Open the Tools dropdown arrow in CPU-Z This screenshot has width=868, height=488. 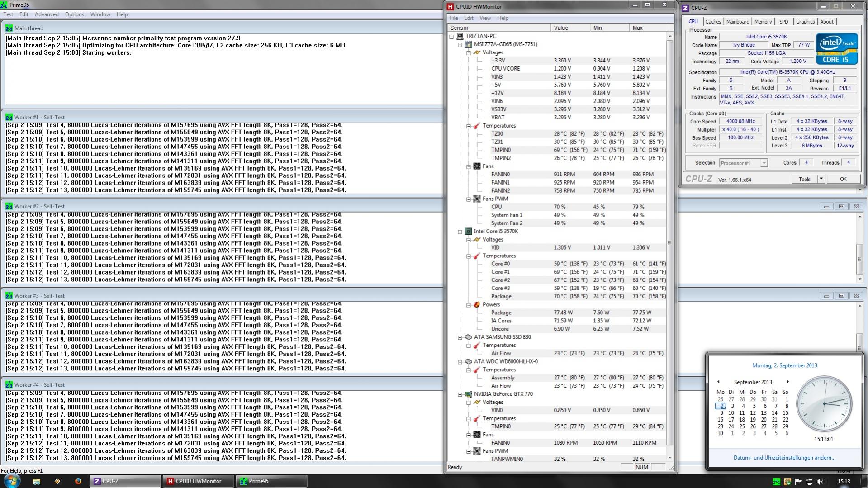coord(821,179)
